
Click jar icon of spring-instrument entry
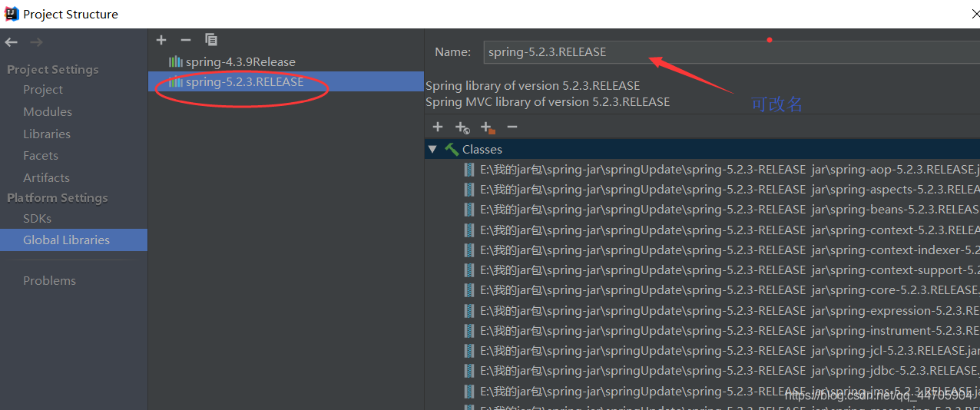[469, 330]
